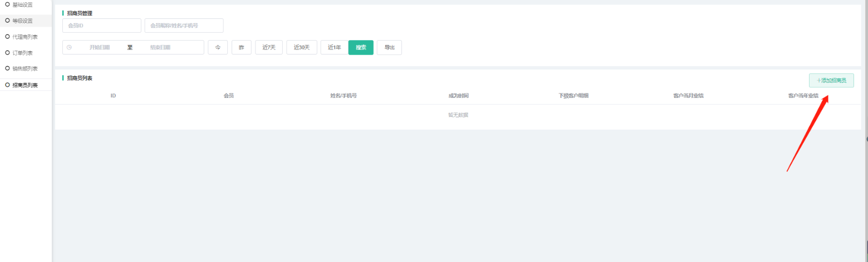Filter by yesterday with 昨 button
868x262 pixels.
pos(242,47)
